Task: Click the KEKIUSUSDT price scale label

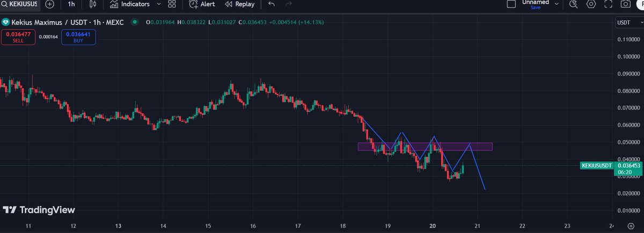Action: pos(597,166)
